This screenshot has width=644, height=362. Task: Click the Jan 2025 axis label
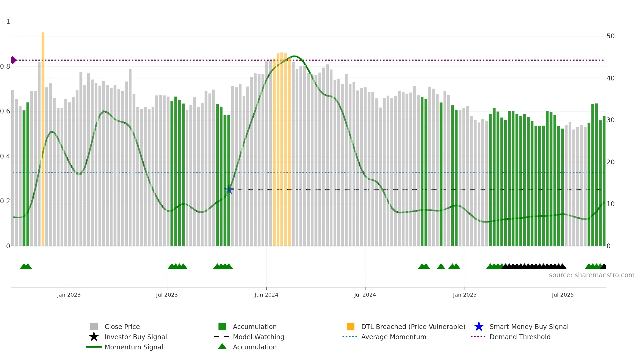click(x=465, y=295)
